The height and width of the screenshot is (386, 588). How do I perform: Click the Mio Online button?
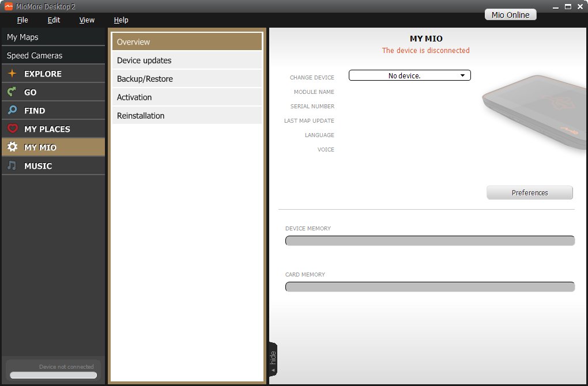tap(510, 14)
